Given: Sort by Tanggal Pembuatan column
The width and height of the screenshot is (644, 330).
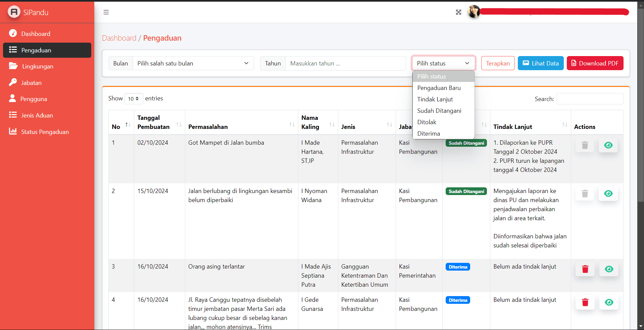Looking at the screenshot, I should pos(159,123).
